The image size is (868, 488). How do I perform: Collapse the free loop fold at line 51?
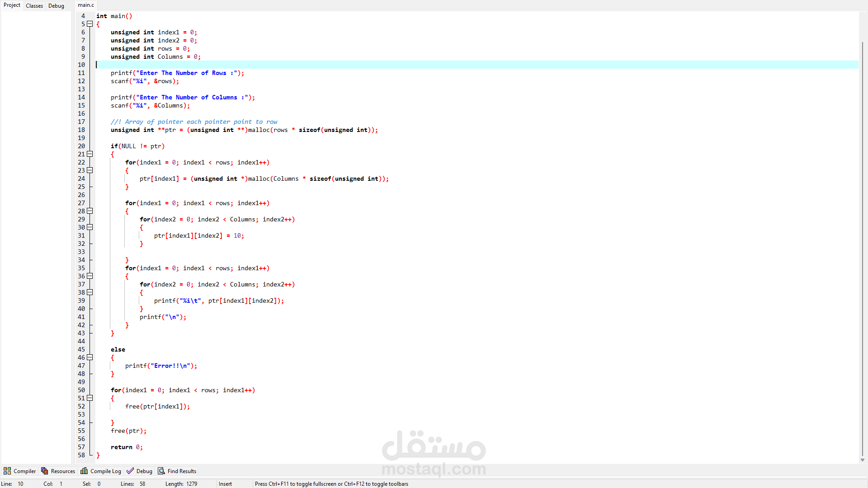coord(90,398)
